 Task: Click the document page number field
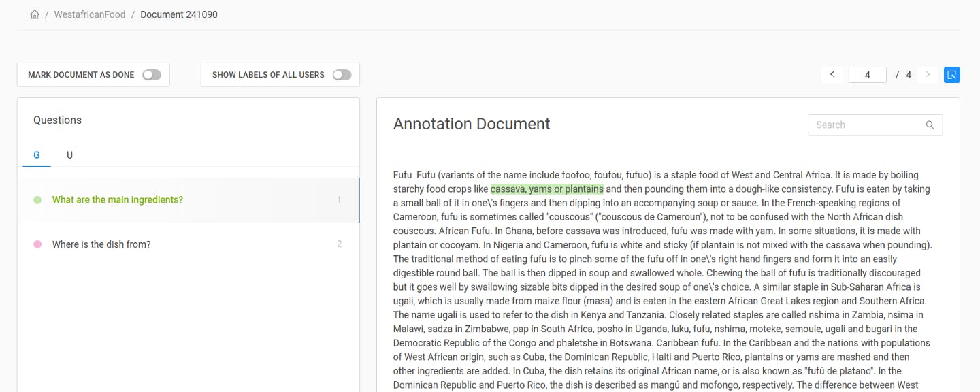click(868, 75)
